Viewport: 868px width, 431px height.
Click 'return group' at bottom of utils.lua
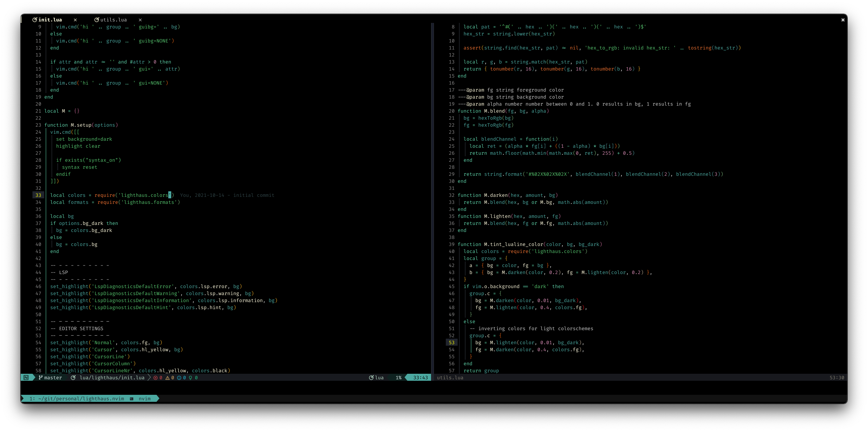pos(481,370)
